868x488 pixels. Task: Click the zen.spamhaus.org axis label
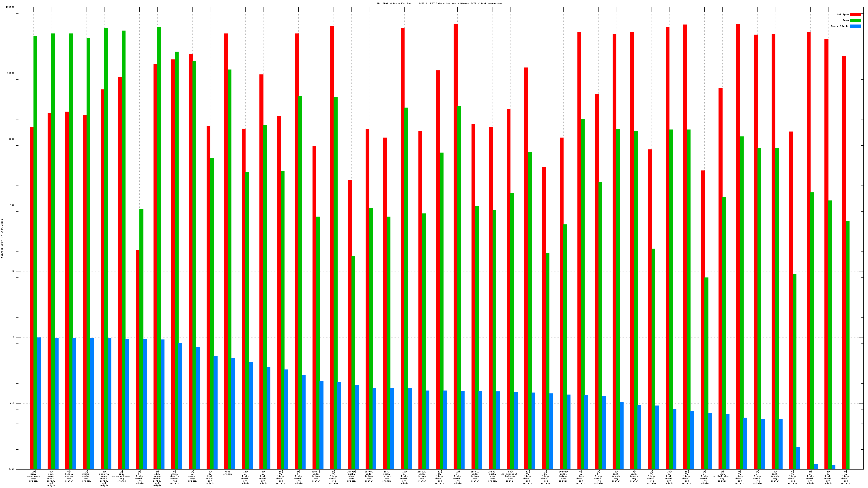33,476
